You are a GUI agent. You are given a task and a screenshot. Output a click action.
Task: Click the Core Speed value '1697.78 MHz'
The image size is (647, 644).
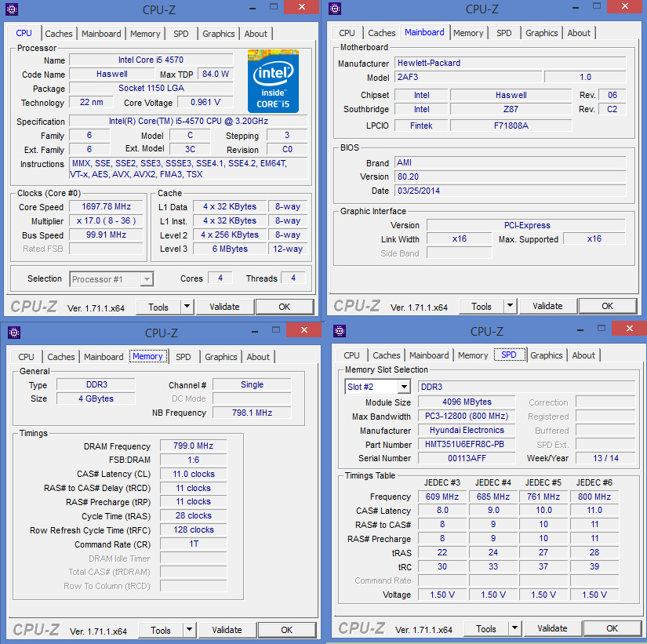coord(106,206)
